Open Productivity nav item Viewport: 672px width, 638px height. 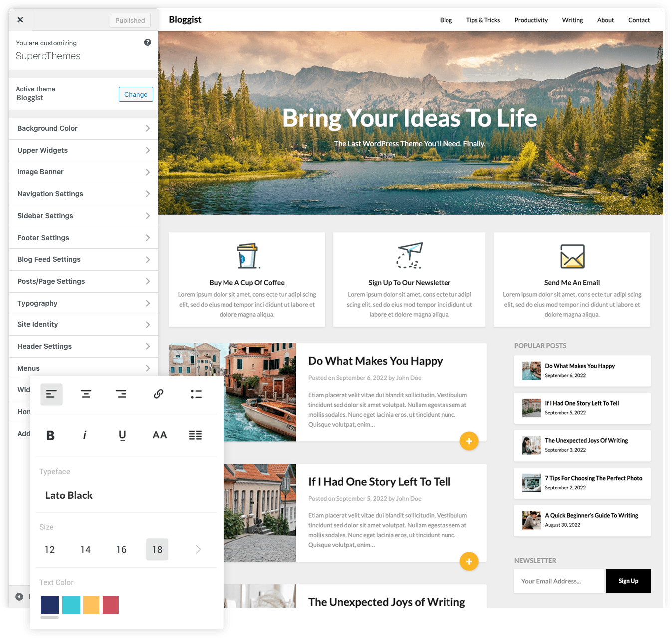point(531,20)
